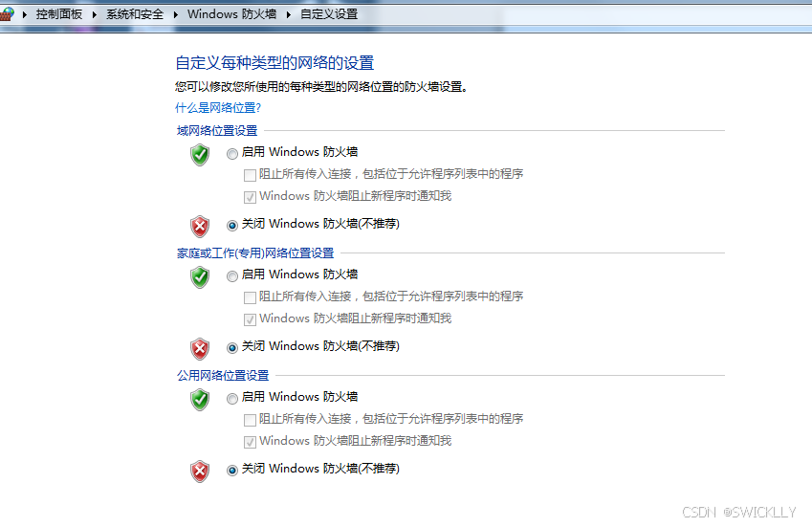Click green shield icon under domain network settings

[x=200, y=155]
